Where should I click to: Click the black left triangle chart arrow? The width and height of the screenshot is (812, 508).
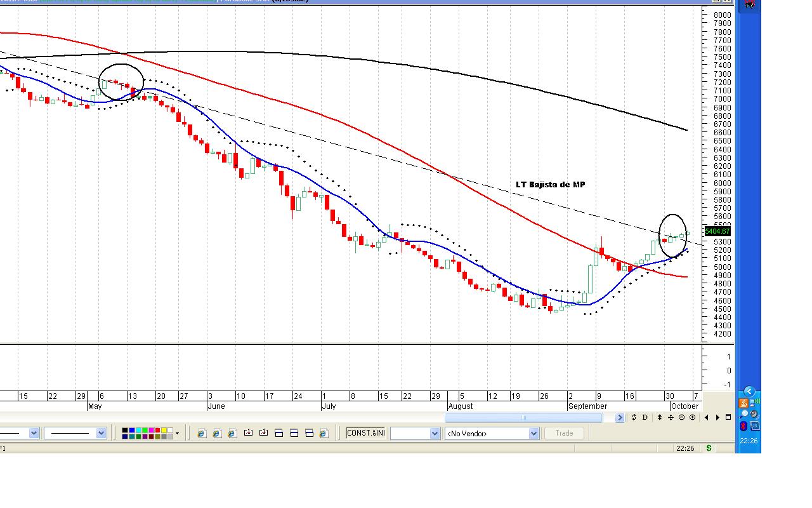click(x=707, y=417)
